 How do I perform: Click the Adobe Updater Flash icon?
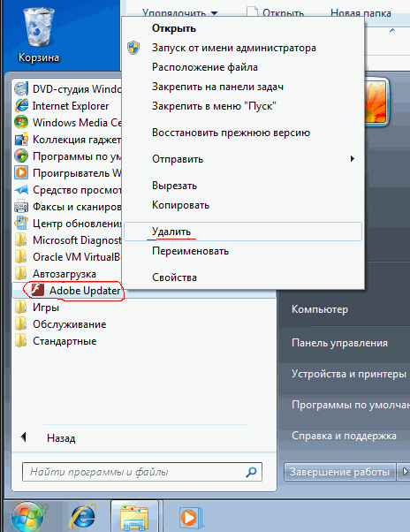coord(38,291)
